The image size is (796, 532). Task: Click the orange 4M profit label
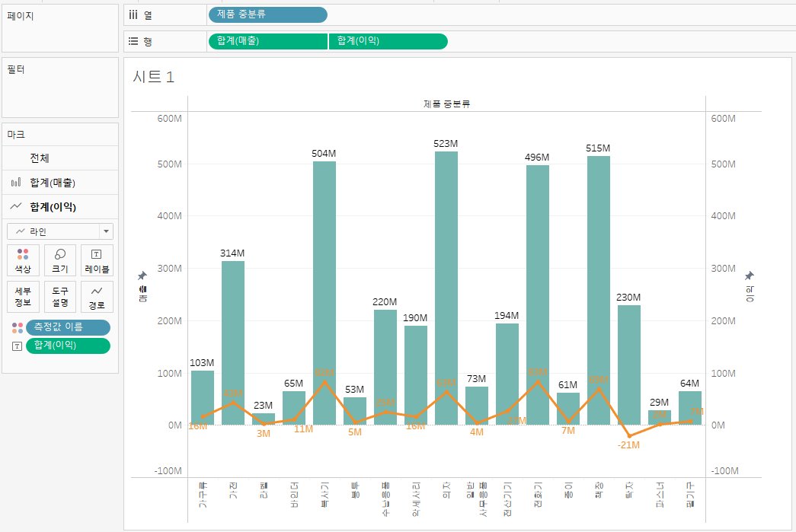[477, 432]
